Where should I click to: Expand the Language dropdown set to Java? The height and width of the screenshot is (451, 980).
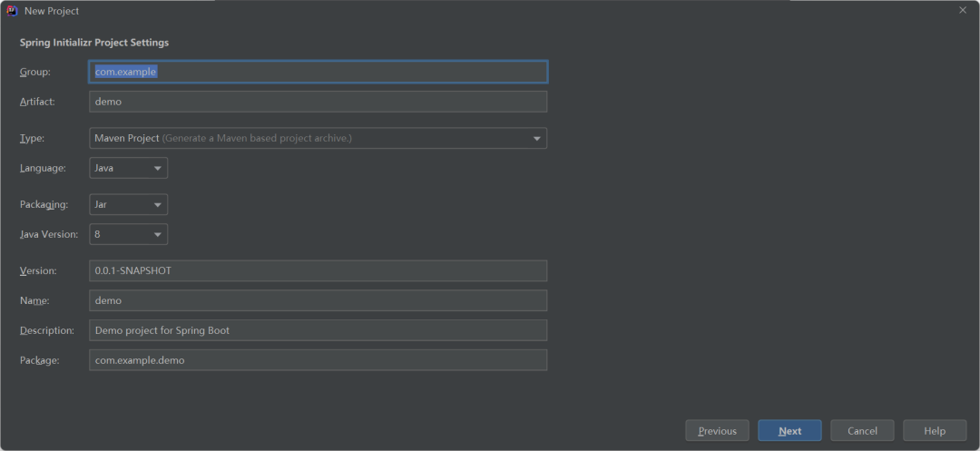tap(128, 168)
